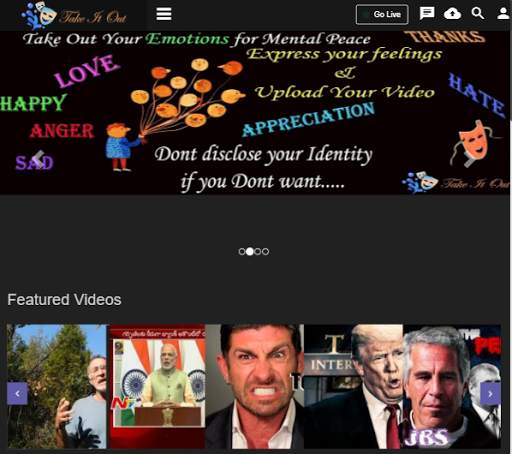This screenshot has height=454, width=512.
Task: Show next featured videos with right arrow
Action: [490, 394]
